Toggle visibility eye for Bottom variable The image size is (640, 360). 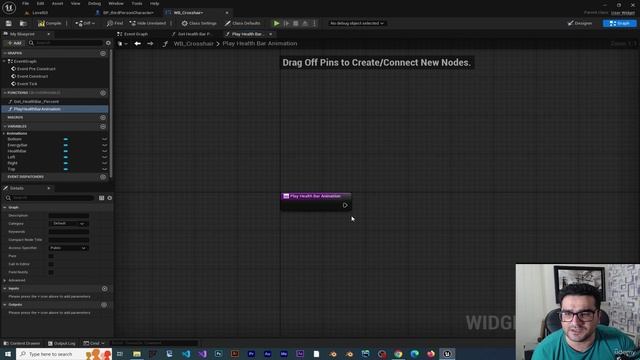click(x=104, y=139)
